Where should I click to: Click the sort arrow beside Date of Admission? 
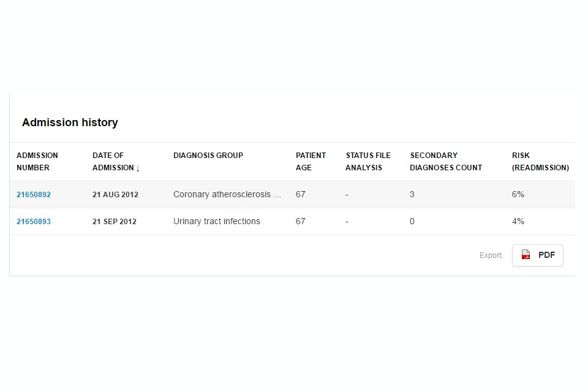pos(138,168)
